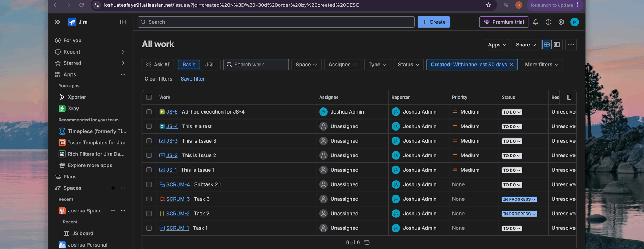644x249 pixels.
Task: Switch to the JQL search mode
Action: (210, 65)
